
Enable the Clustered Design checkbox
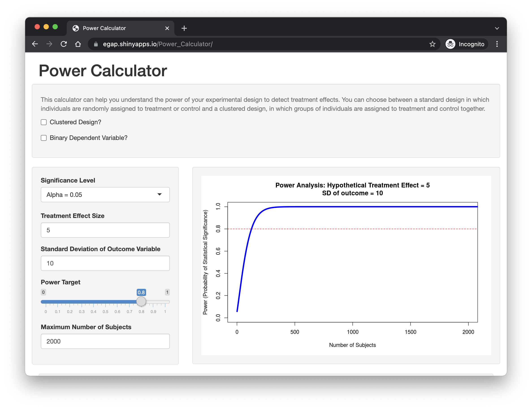(44, 122)
